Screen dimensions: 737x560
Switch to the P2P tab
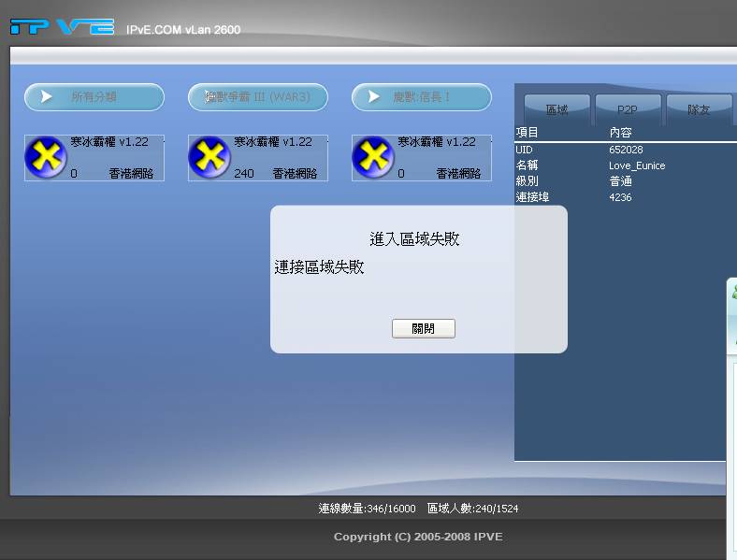click(x=628, y=109)
